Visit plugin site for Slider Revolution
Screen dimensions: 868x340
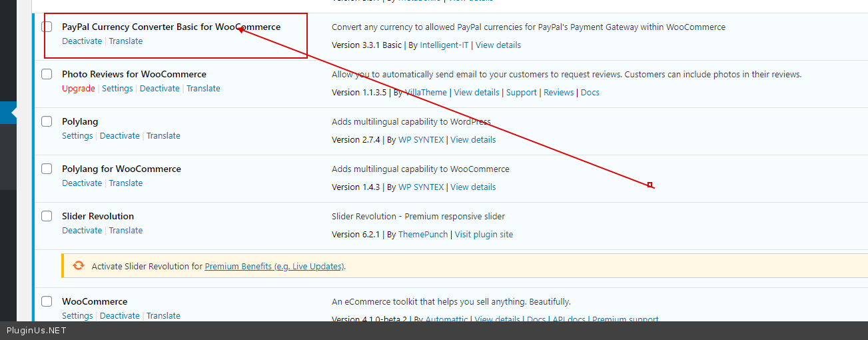(x=484, y=235)
